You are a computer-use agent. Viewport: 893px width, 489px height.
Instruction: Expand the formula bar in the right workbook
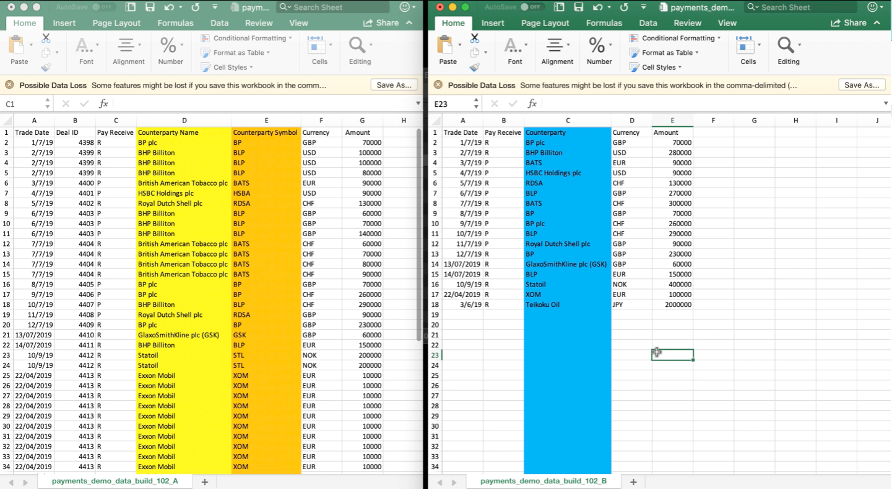pyautogui.click(x=886, y=104)
